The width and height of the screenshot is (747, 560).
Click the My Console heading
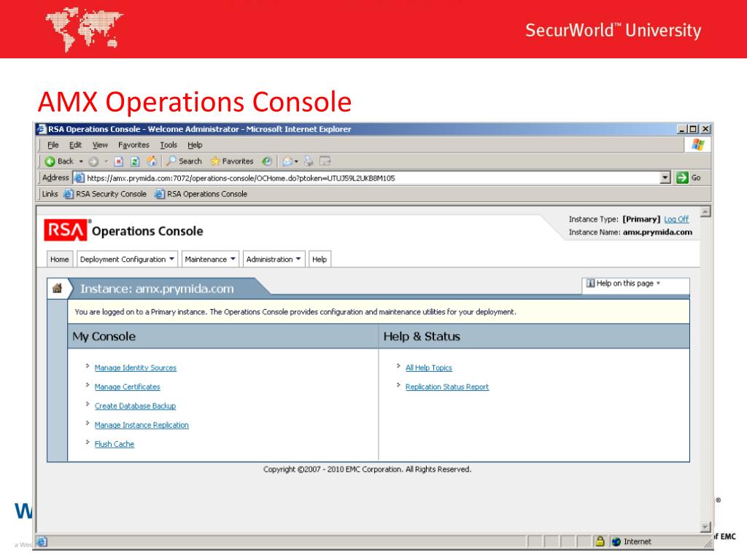tap(104, 336)
